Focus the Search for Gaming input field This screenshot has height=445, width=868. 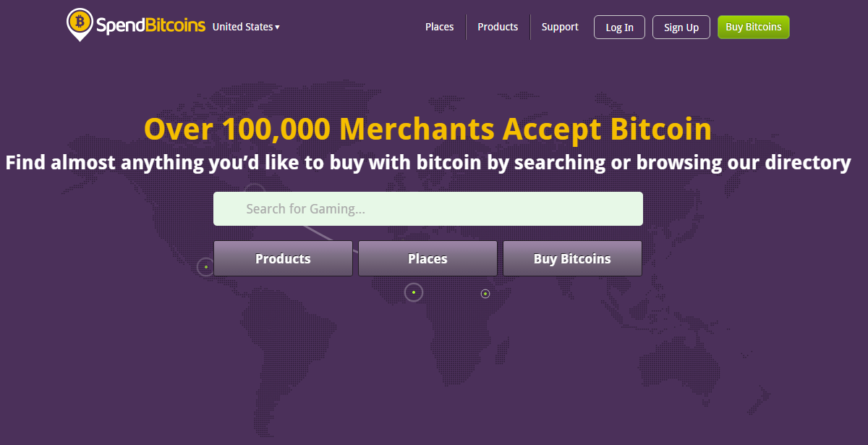[428, 209]
